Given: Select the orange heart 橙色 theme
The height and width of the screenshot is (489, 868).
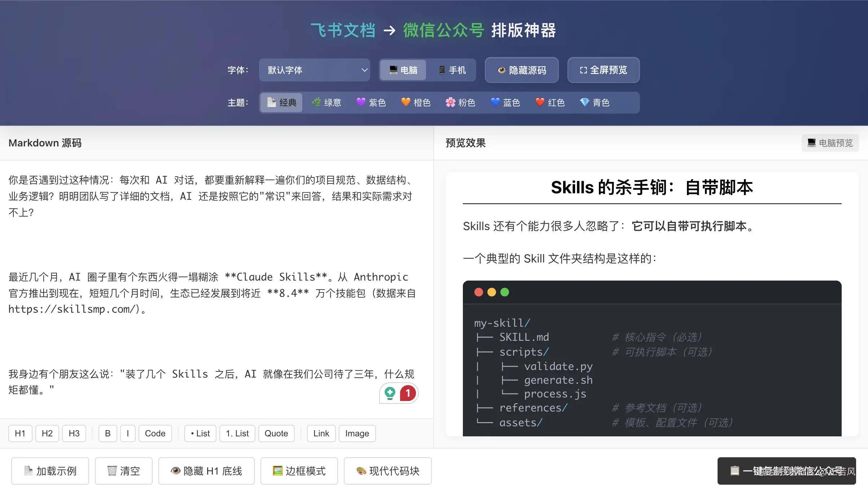Looking at the screenshot, I should click(x=416, y=103).
